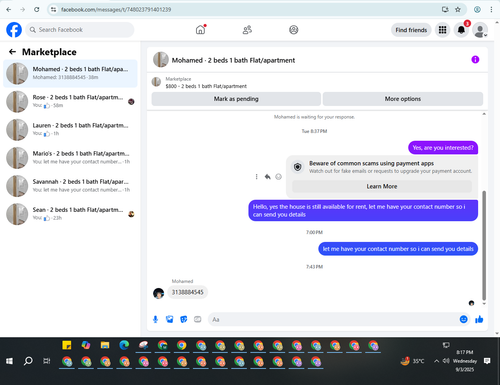The height and width of the screenshot is (385, 500).
Task: Focus the Search Facebook field
Action: tap(80, 30)
